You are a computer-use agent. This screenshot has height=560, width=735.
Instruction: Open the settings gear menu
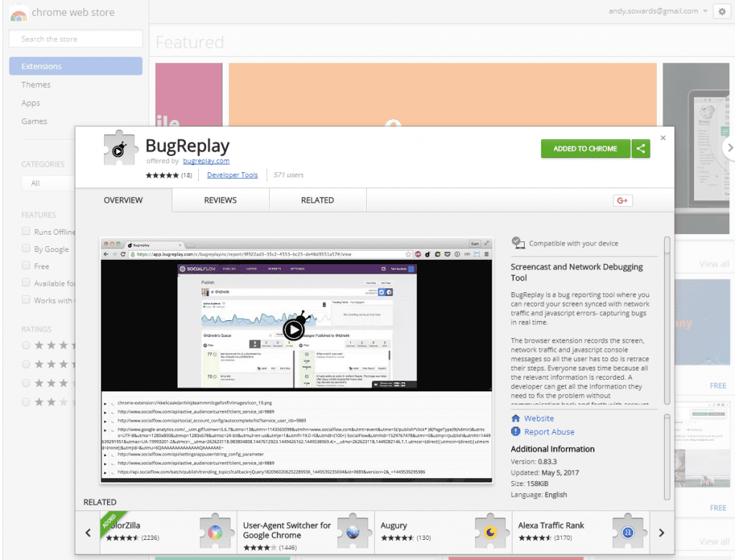[x=722, y=11]
